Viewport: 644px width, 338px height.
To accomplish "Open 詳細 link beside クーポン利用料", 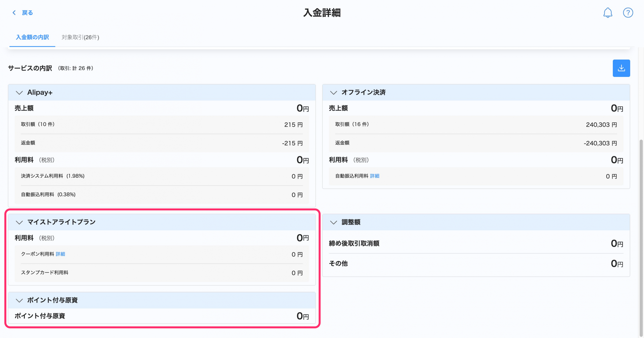I will point(60,254).
